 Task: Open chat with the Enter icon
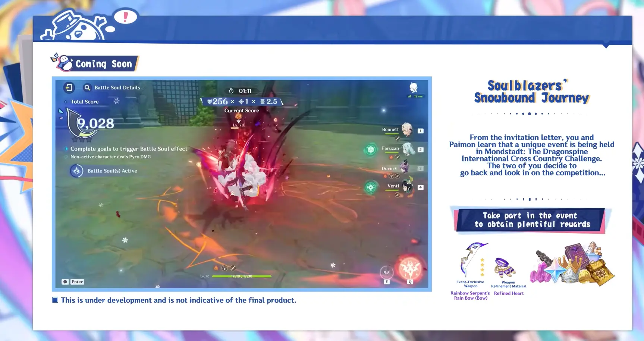coord(73,282)
